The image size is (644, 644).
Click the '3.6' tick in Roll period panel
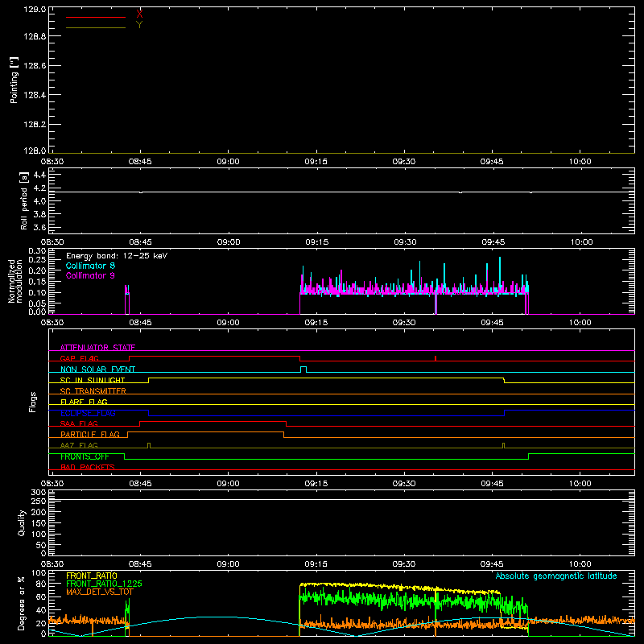coord(39,227)
